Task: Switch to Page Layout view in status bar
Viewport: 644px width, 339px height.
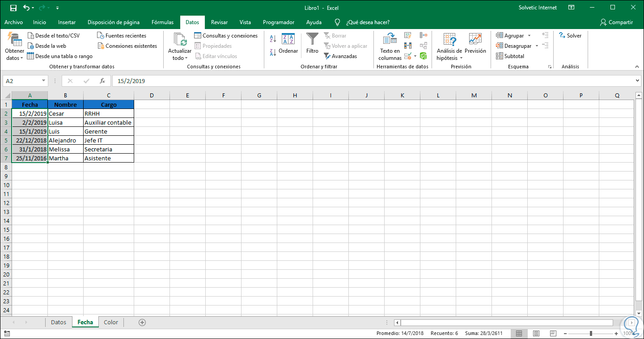Action: coord(536,333)
